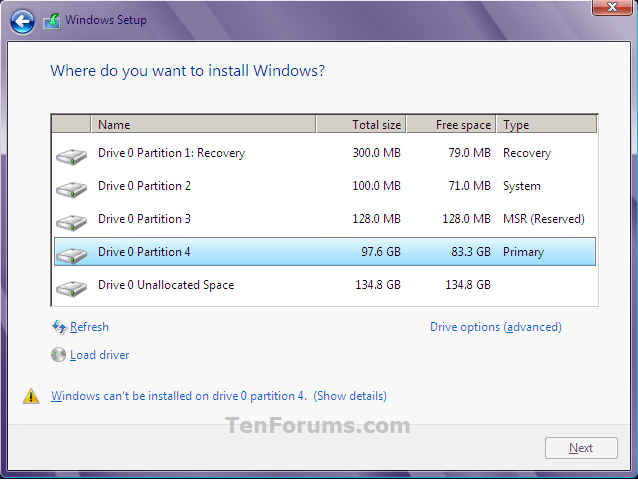638x480 pixels.
Task: Click the Next button
Action: coord(581,448)
